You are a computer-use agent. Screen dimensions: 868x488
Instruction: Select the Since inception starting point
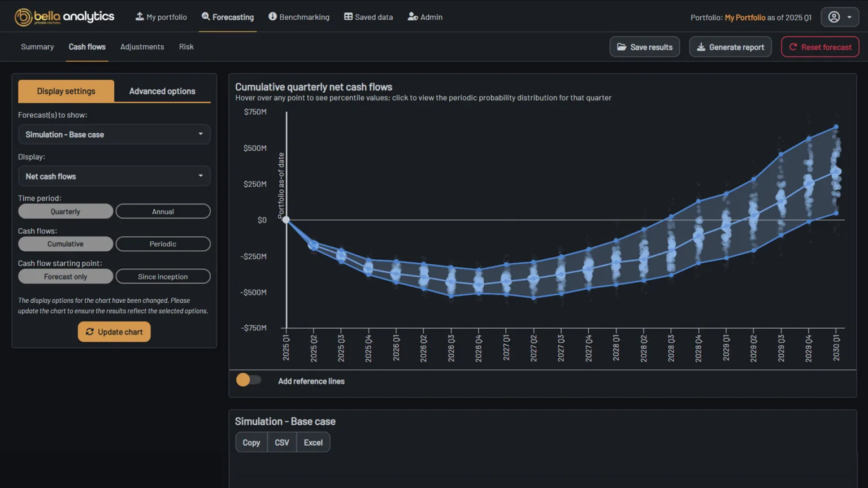coord(163,277)
